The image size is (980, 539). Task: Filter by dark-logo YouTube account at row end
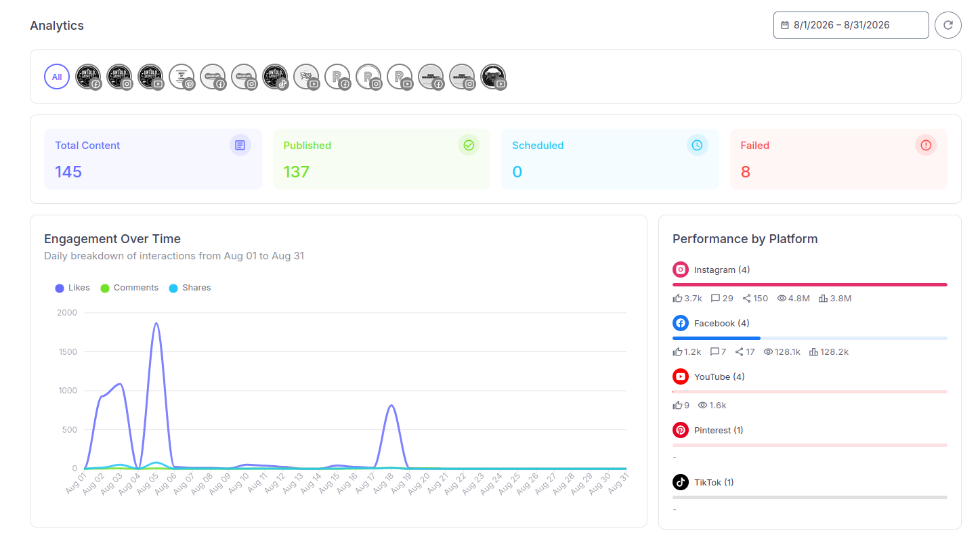493,77
